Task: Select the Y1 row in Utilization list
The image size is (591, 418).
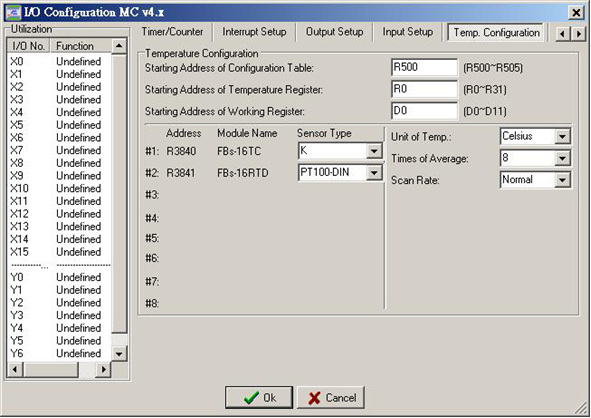Action: pos(59,290)
